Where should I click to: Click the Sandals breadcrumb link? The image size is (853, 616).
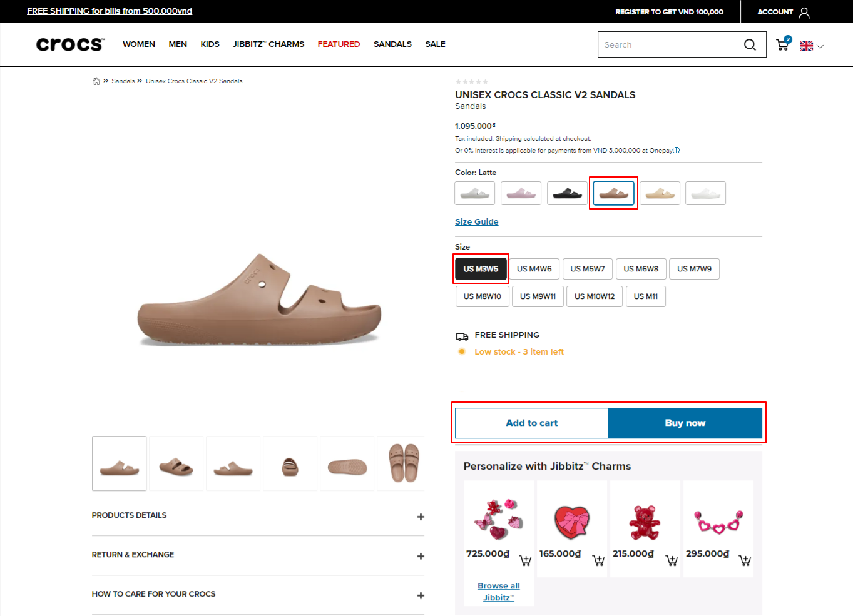coord(123,81)
